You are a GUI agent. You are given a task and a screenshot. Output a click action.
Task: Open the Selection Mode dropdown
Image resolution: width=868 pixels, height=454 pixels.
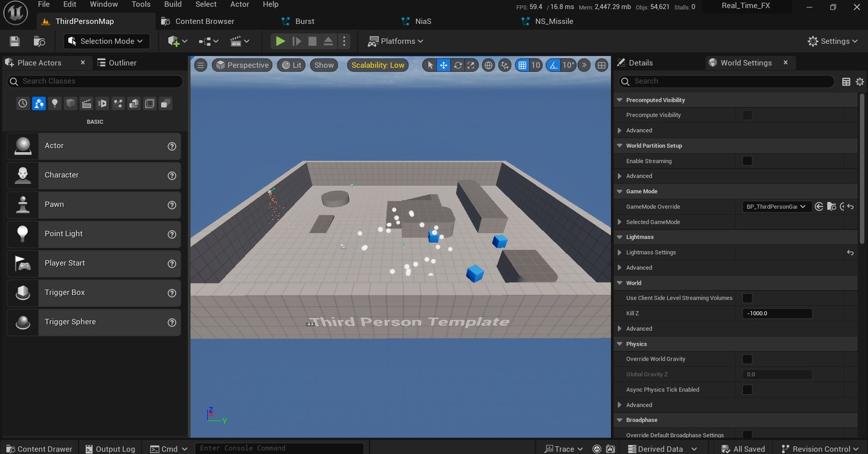click(x=106, y=41)
